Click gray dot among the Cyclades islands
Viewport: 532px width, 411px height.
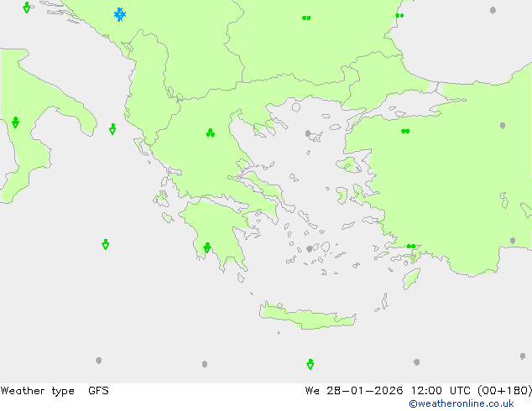(309, 249)
